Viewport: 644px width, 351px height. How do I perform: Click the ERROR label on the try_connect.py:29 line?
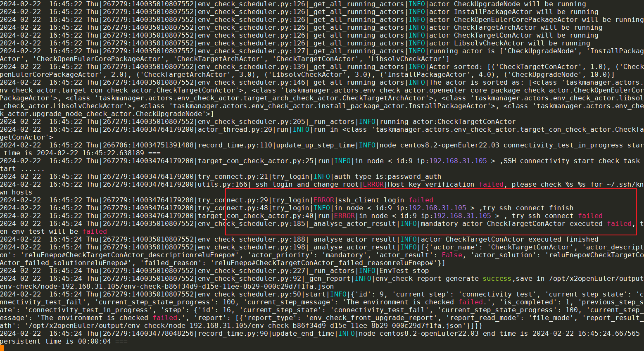pyautogui.click(x=323, y=200)
